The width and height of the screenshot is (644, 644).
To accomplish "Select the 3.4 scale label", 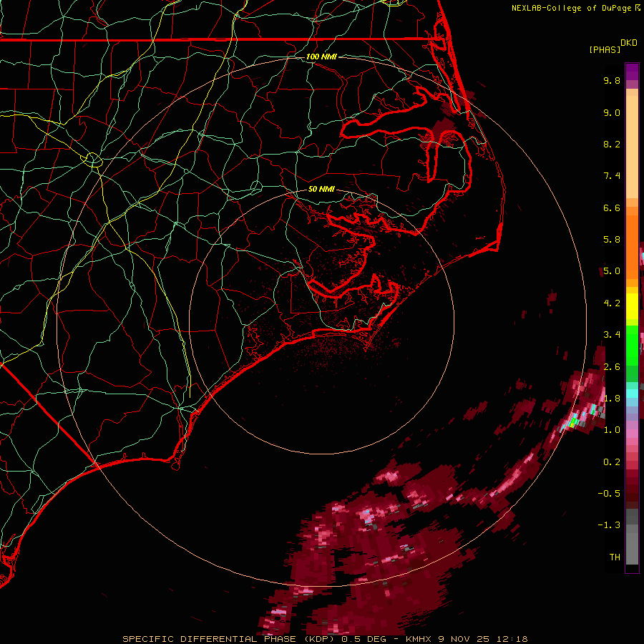I will click(612, 335).
